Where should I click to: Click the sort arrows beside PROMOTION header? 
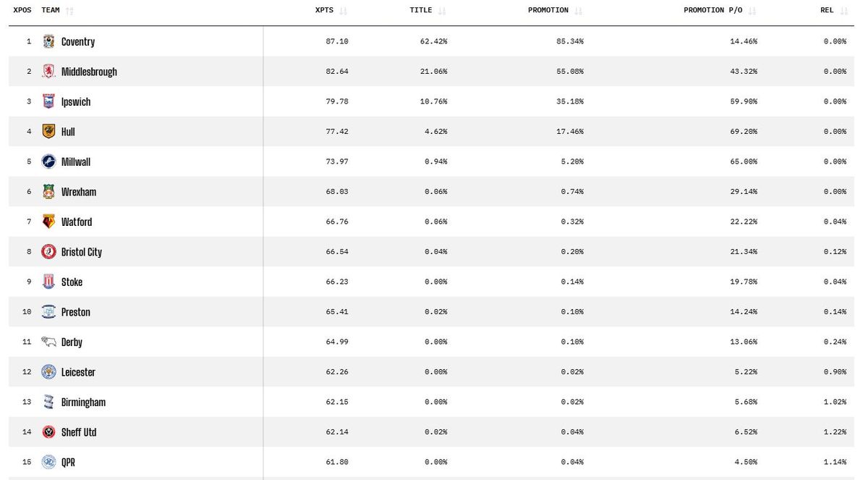tap(578, 10)
